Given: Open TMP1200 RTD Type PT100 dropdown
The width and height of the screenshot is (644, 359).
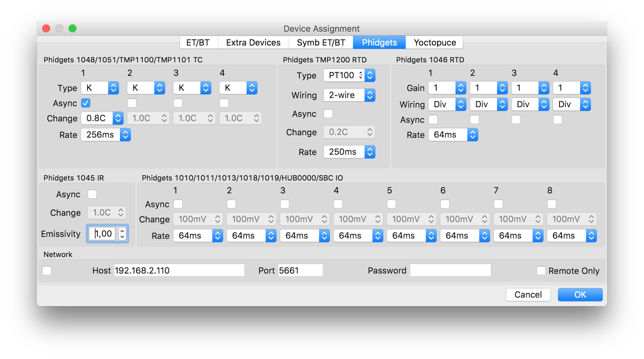Looking at the screenshot, I should 349,75.
